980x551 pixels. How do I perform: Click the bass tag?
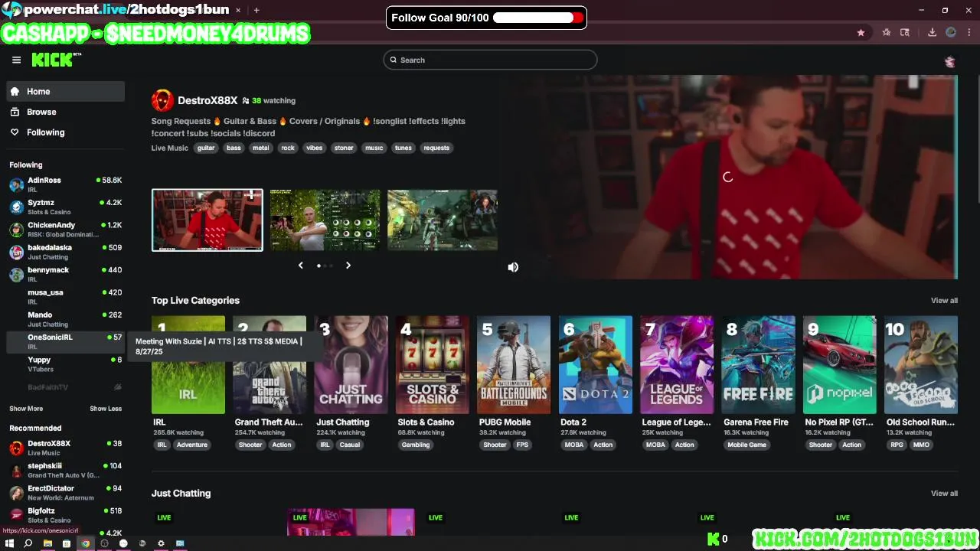234,148
